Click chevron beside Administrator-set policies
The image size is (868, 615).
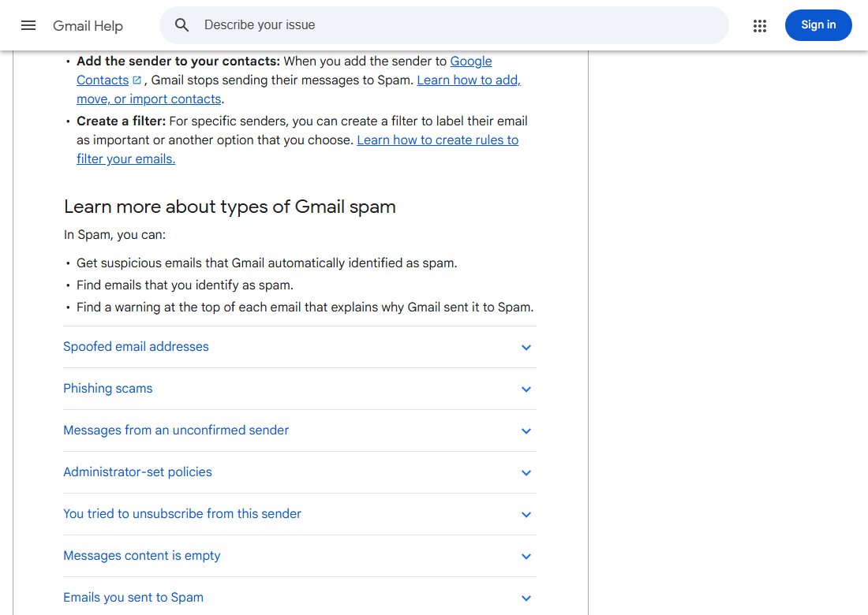526,473
